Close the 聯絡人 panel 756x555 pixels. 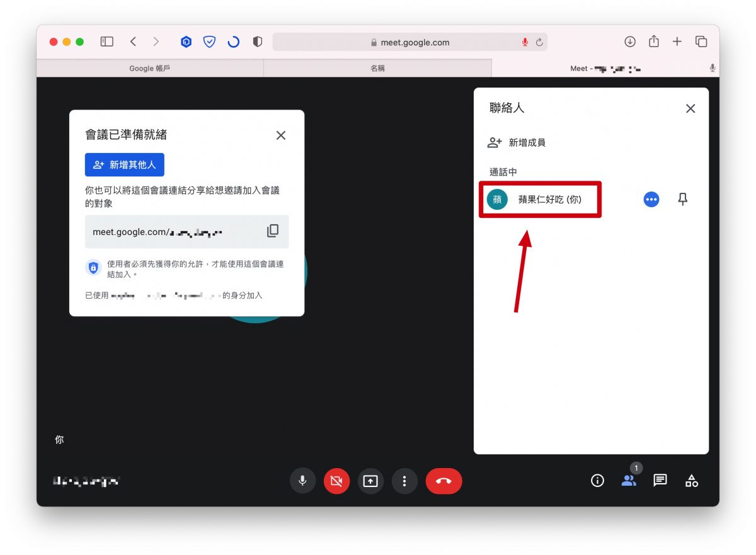tap(690, 108)
